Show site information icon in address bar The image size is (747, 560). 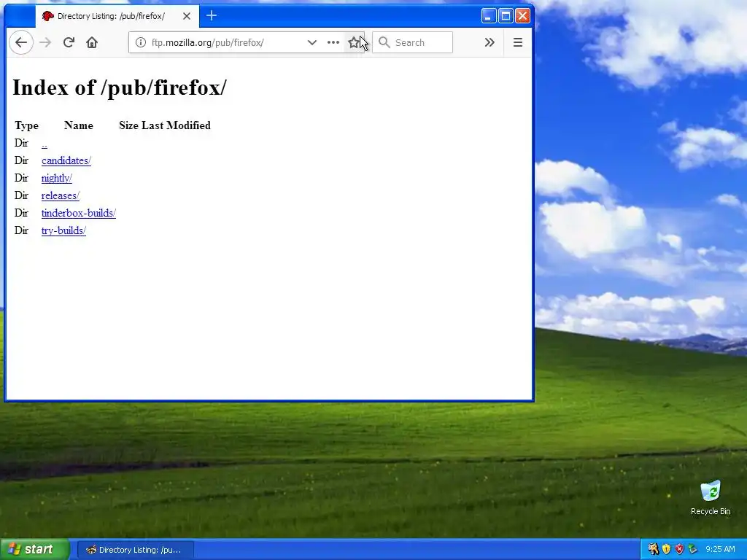141,42
